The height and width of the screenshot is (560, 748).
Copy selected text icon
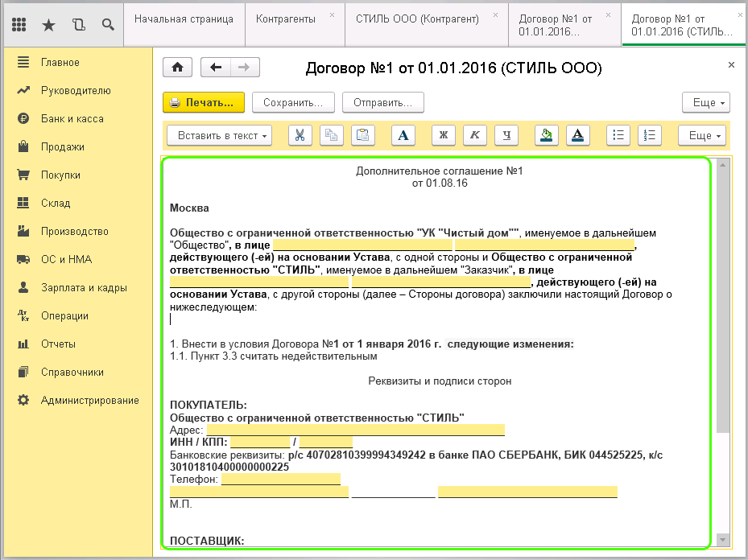(x=332, y=135)
